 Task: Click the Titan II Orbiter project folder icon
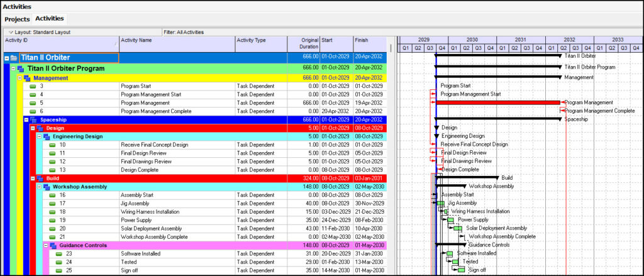[14, 58]
